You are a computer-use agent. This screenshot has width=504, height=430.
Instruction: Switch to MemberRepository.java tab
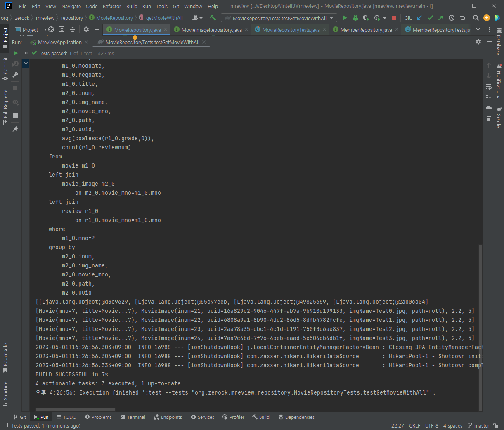tap(366, 30)
